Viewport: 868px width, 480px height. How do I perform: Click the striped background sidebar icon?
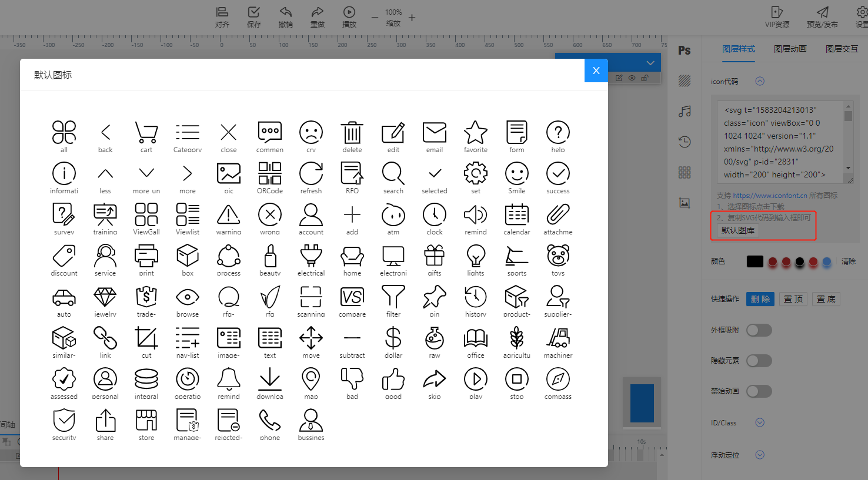tap(685, 81)
